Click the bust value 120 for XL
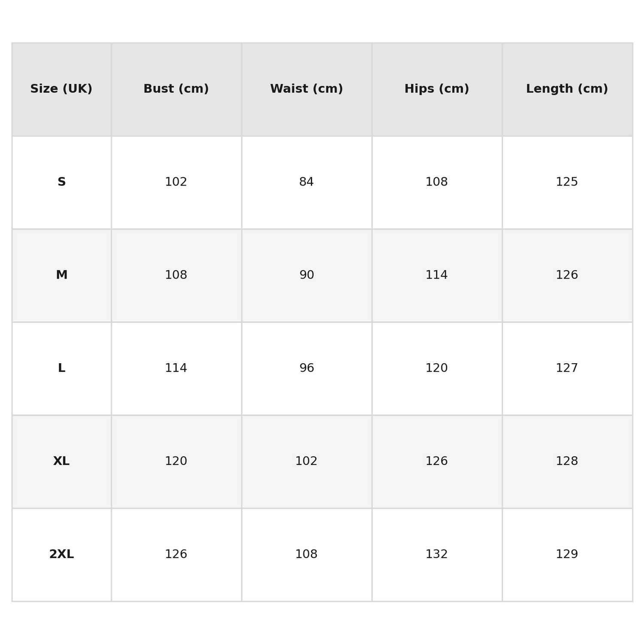The width and height of the screenshot is (644, 644). [x=176, y=462]
